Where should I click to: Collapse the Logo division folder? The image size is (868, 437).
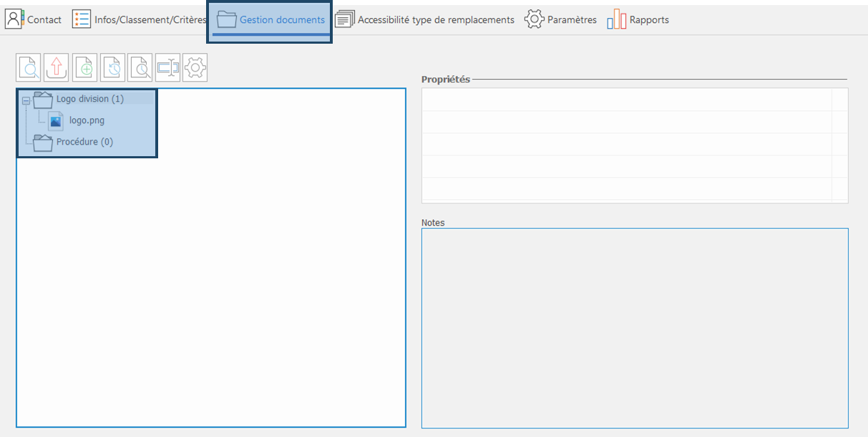pos(26,101)
